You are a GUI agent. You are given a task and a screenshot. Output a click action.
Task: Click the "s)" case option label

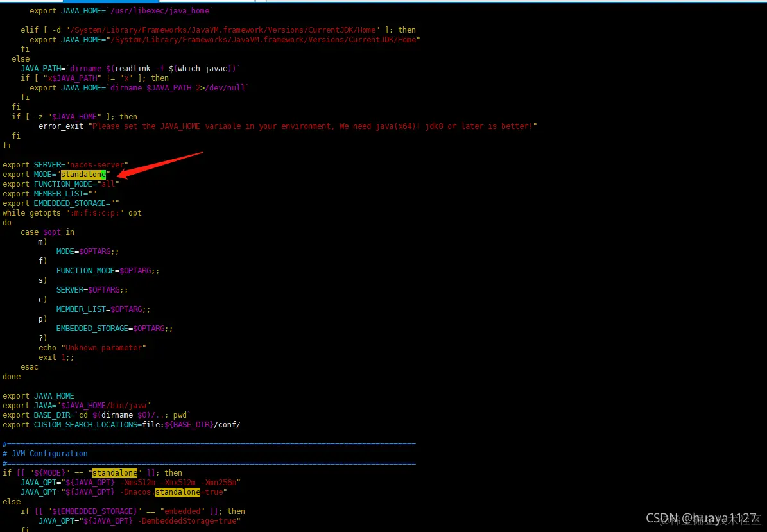(43, 280)
